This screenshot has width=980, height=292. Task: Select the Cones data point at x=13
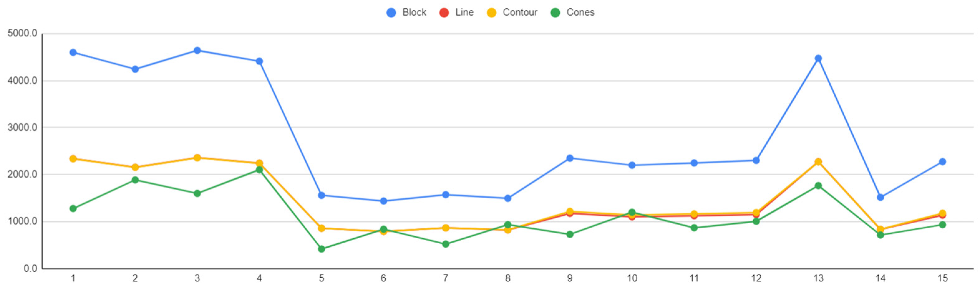818,186
